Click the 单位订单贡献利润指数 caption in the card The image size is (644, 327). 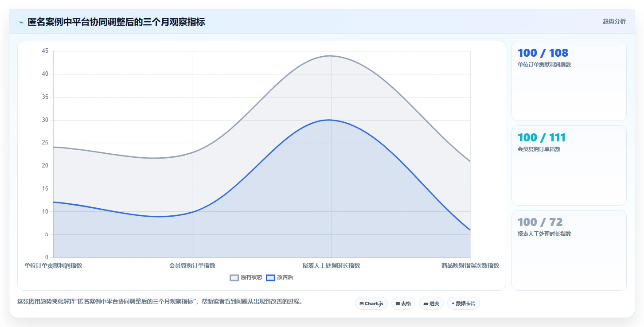click(544, 65)
